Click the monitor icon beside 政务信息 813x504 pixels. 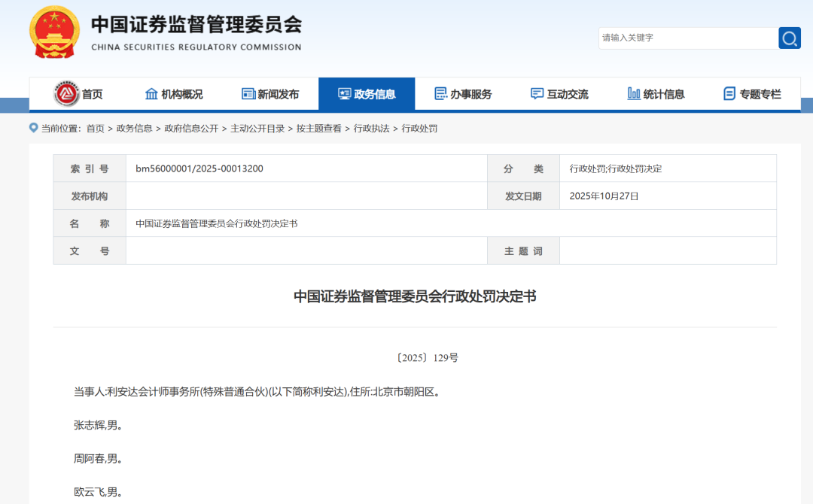tap(344, 94)
